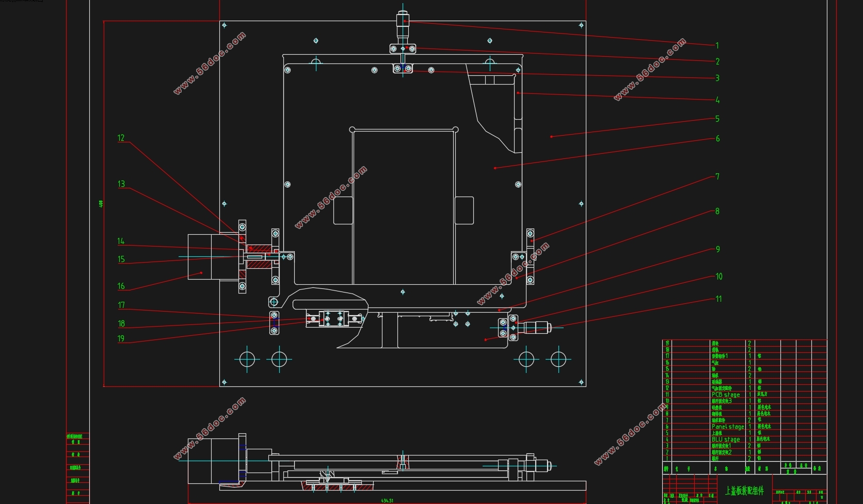
Task: Click callout number 7 on the right
Action: click(717, 176)
